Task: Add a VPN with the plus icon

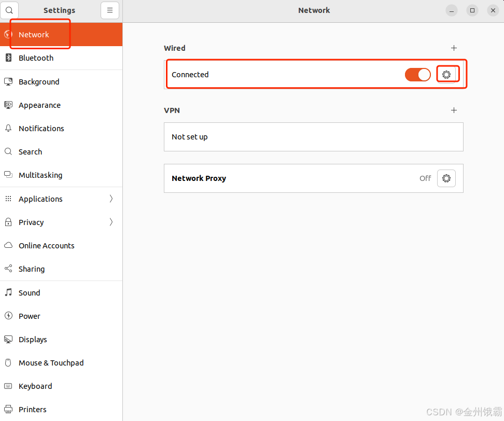Action: 454,110
